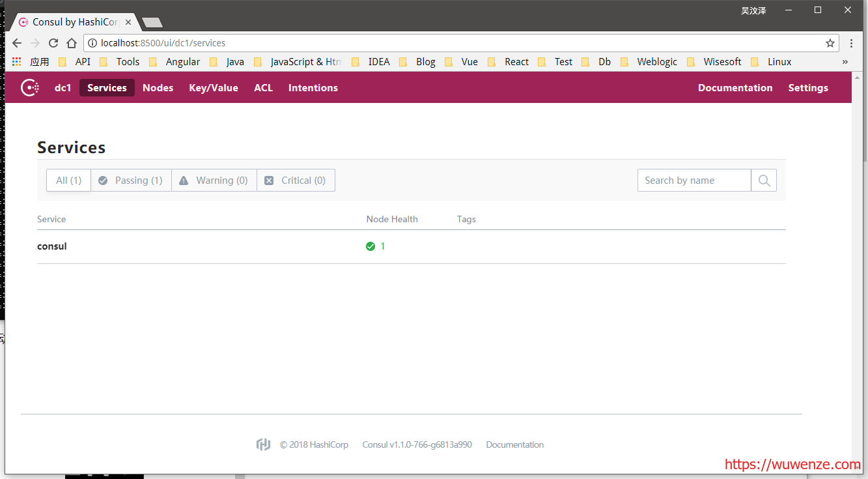Open the Angular bookmarks folder

[175, 62]
